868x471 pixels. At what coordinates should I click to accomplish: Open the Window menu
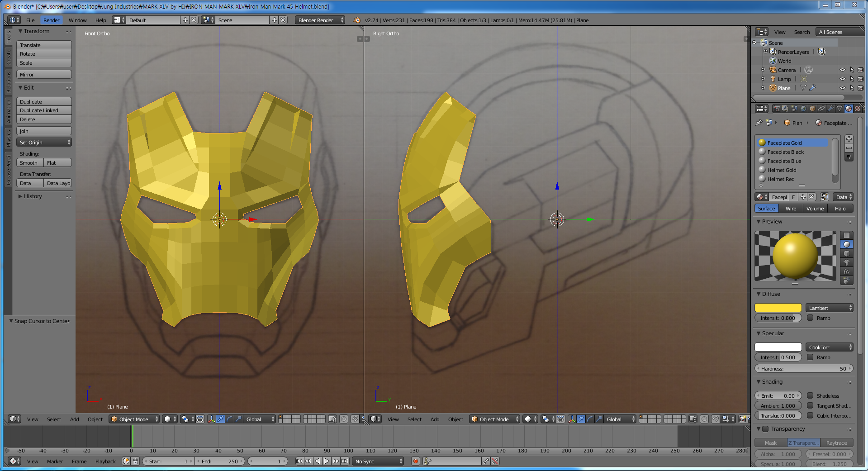click(x=77, y=20)
